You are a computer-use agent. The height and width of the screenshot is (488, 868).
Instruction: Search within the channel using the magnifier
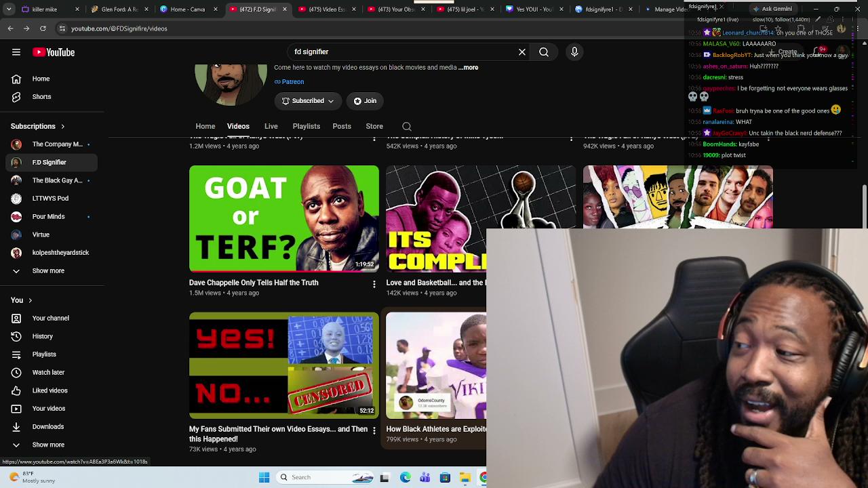(407, 127)
